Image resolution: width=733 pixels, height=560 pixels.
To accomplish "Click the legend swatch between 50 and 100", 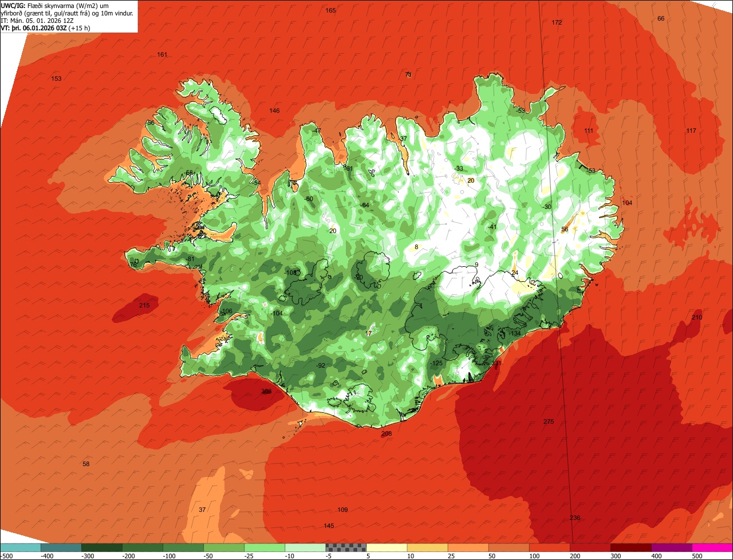I will tap(509, 547).
